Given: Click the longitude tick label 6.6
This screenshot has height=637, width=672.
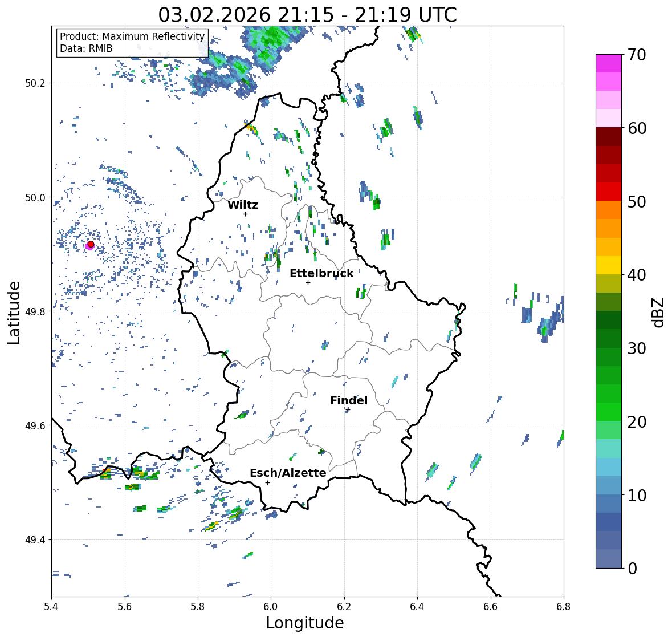Looking at the screenshot, I should pos(491,607).
